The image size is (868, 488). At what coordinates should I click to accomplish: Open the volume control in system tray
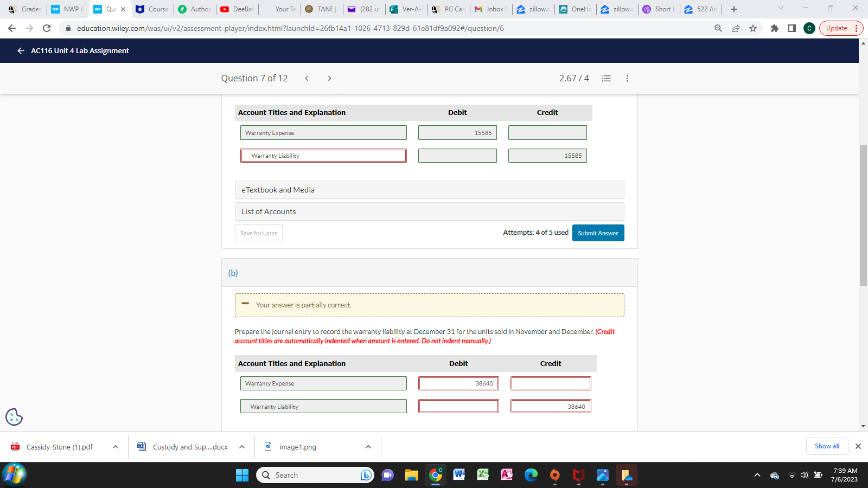pyautogui.click(x=805, y=475)
